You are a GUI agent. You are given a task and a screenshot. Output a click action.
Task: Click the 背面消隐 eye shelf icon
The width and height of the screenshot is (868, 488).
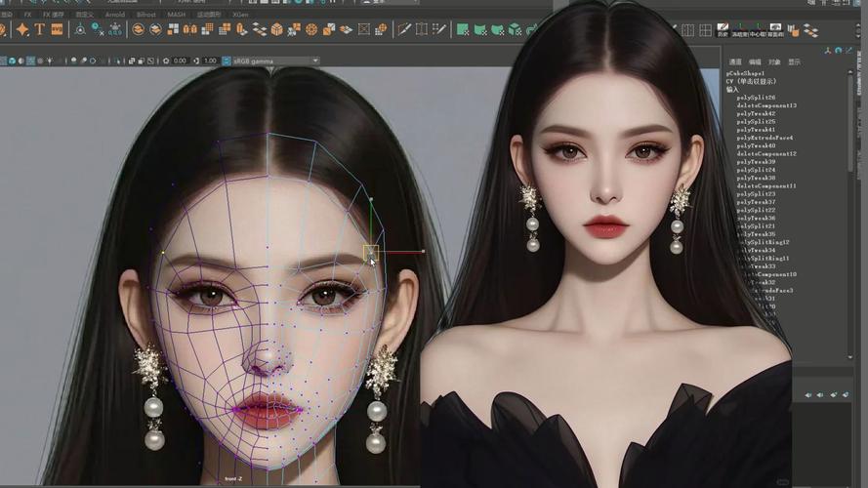[x=775, y=30]
